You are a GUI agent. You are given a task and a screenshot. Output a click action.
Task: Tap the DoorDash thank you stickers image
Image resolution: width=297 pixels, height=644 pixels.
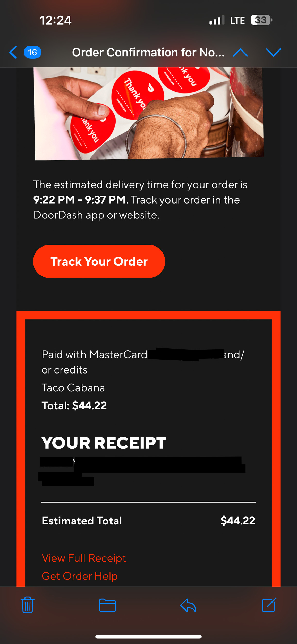149,114
